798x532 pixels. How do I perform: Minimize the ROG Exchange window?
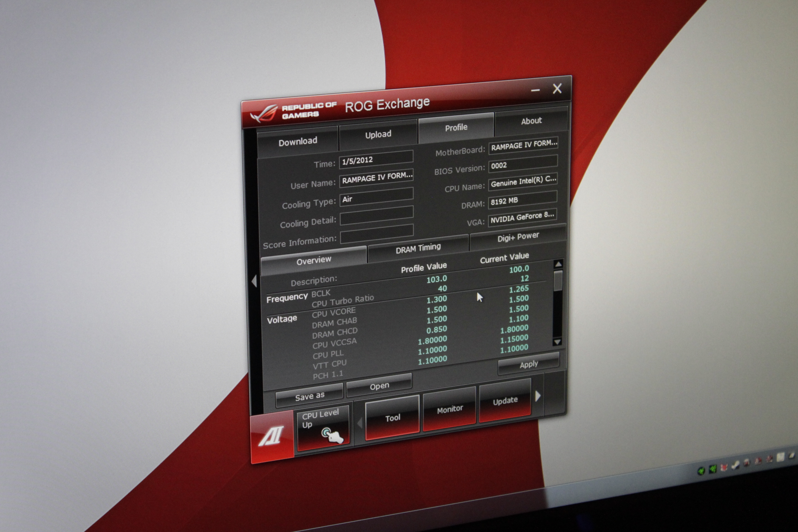(535, 90)
